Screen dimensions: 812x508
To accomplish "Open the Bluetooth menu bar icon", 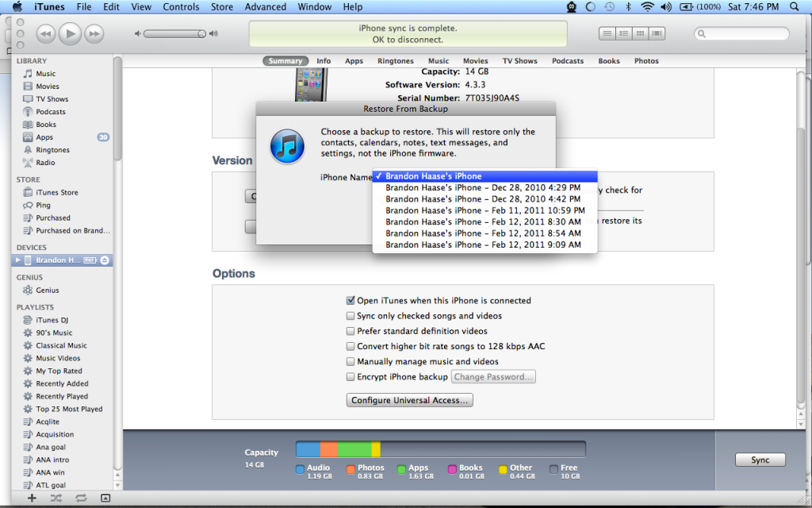I will coord(628,6).
